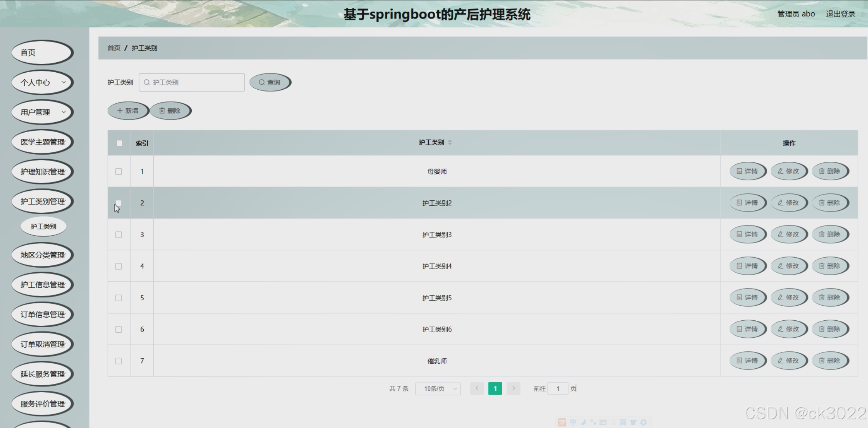868x428 pixels.
Task: Expand the 用户管理 sidebar menu
Action: coord(42,112)
